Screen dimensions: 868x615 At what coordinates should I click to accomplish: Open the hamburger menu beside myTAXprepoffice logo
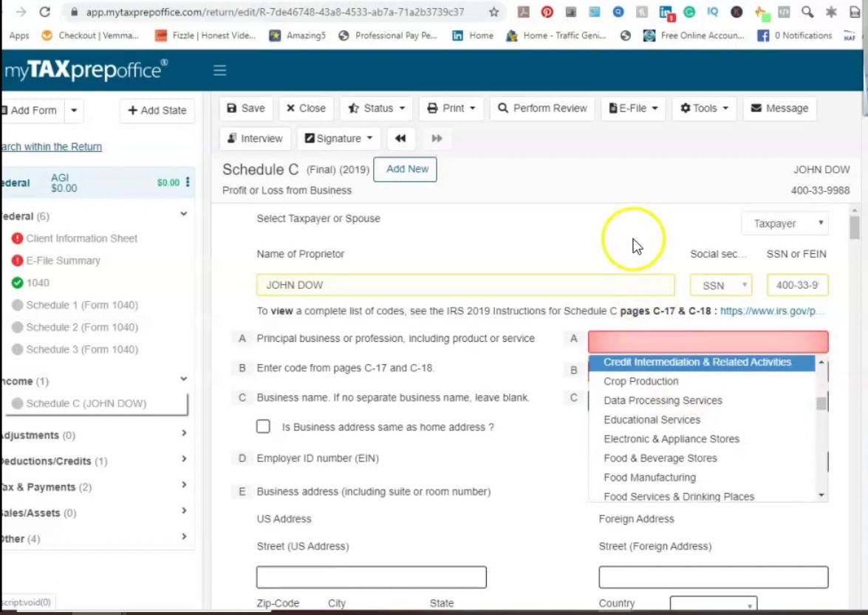point(219,70)
